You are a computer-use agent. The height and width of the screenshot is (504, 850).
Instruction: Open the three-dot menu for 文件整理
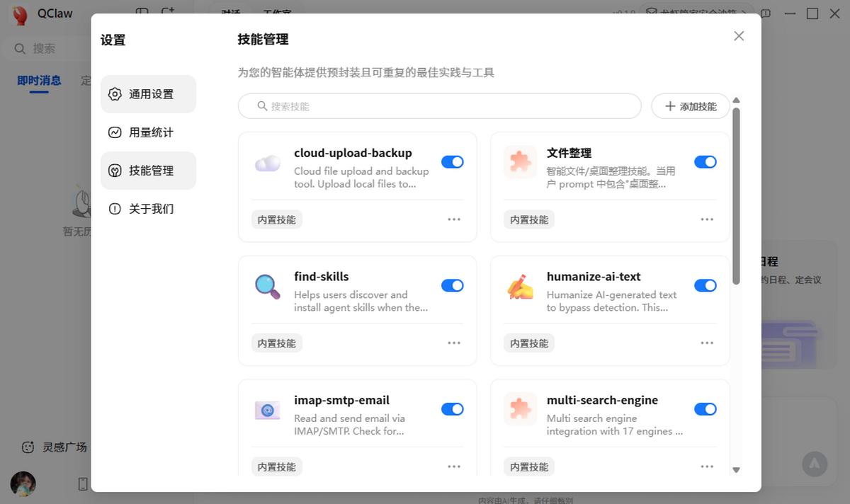(707, 219)
